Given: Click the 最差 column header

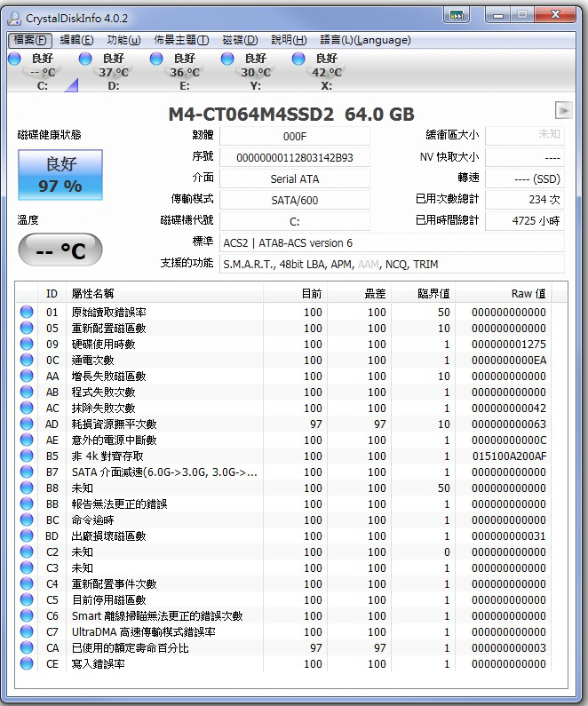Looking at the screenshot, I should point(359,294).
